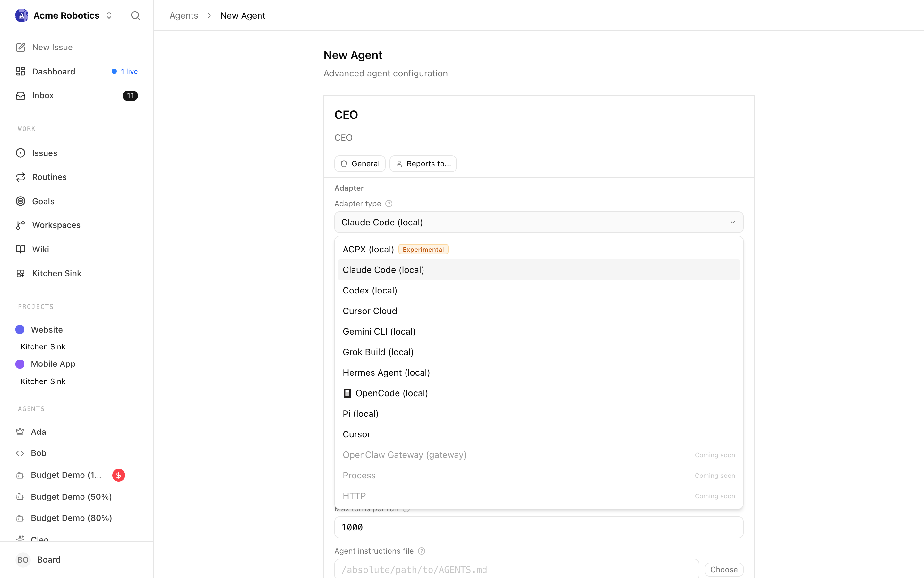This screenshot has height=578, width=924.
Task: Choose Hermes Agent (local) adapter
Action: (539, 373)
